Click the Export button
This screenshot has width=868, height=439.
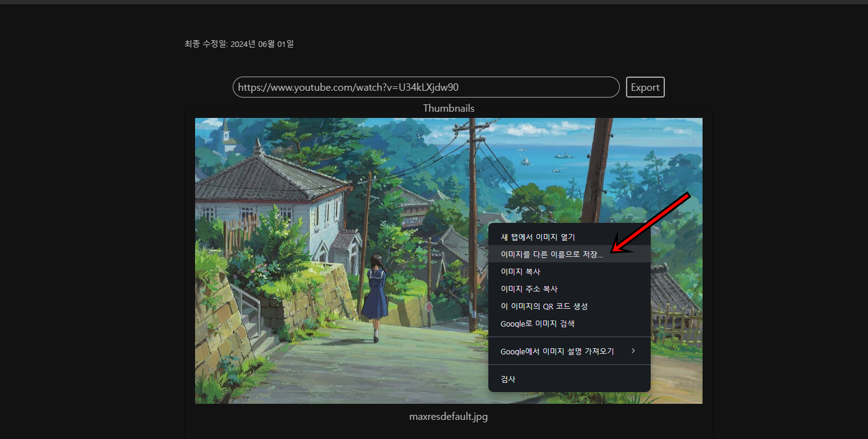645,87
